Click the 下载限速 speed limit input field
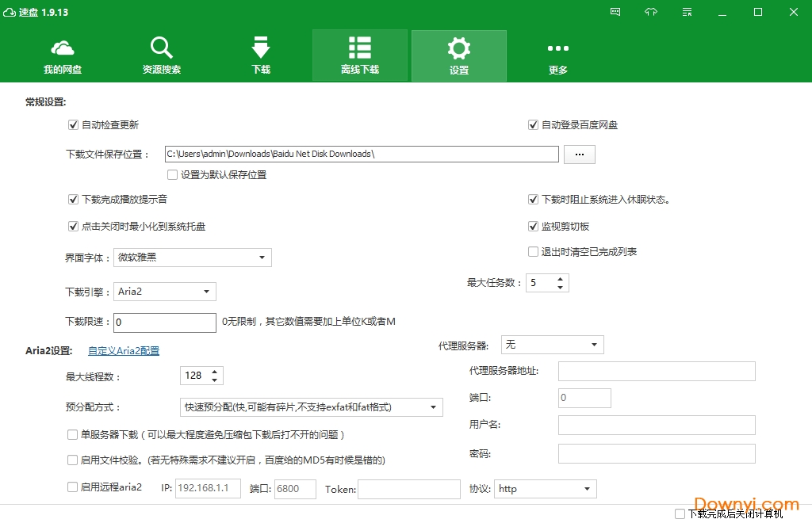Screen dimensions: 812x523 point(164,323)
